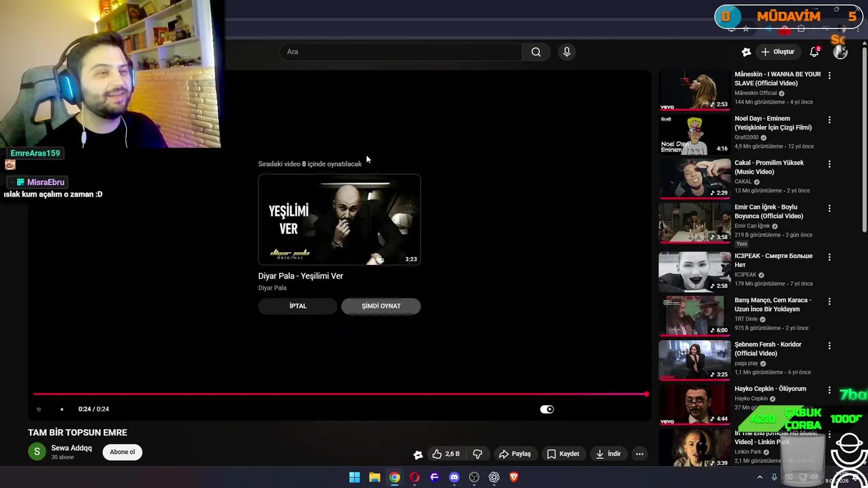The image size is (868, 488).
Task: Click the Sewa Addqq channel avatar
Action: (37, 452)
